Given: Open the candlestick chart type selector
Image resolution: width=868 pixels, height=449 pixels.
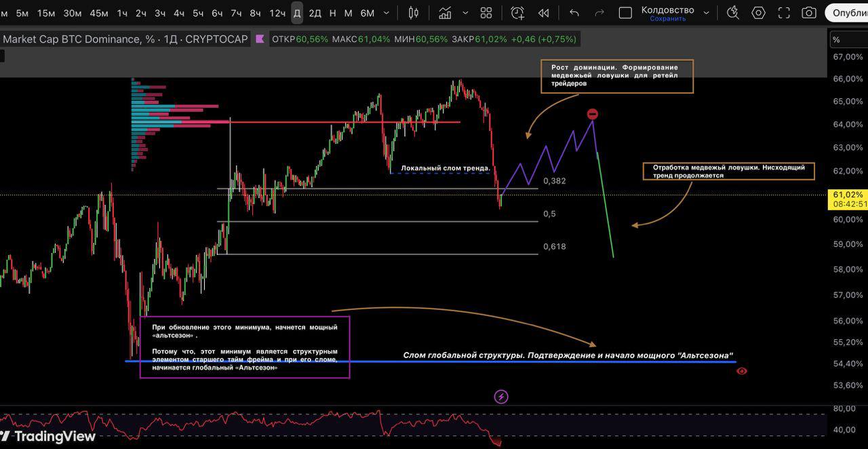Looking at the screenshot, I should click(414, 13).
